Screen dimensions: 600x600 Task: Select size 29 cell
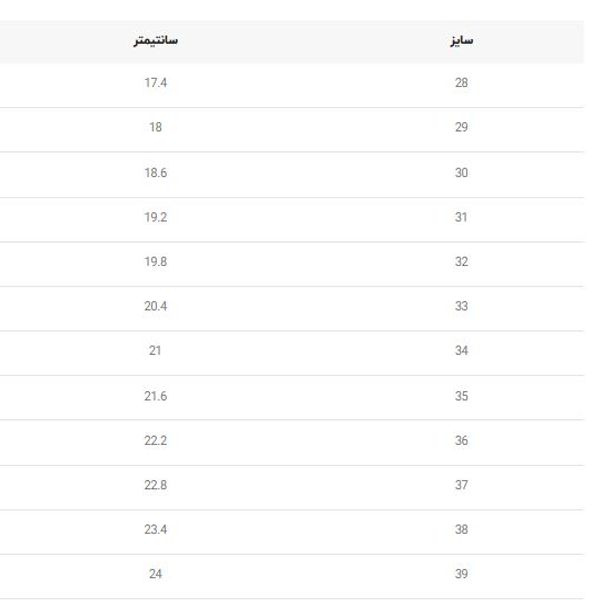461,128
